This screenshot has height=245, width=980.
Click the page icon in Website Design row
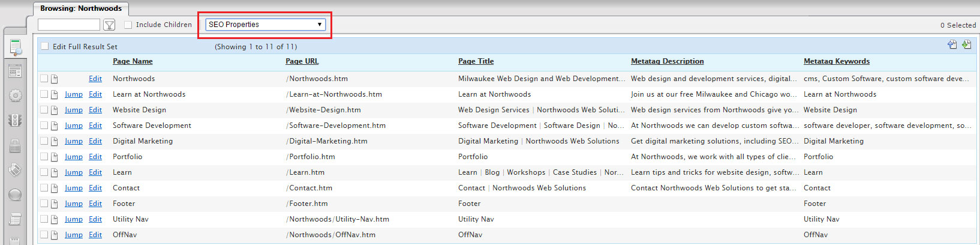(54, 110)
